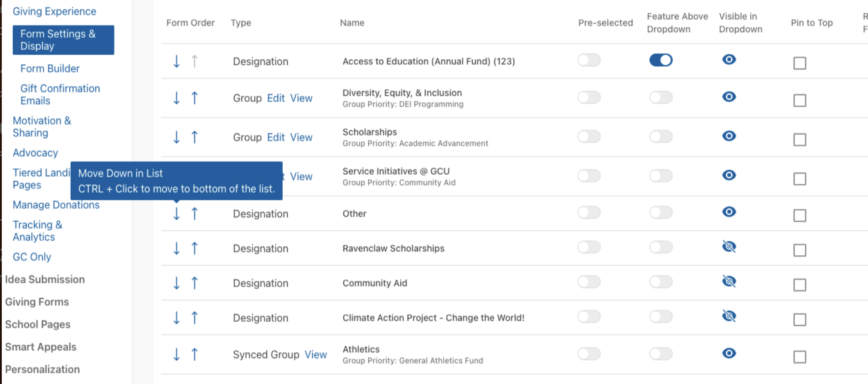Move Access to Education row down
Image resolution: width=868 pixels, height=384 pixels.
176,61
